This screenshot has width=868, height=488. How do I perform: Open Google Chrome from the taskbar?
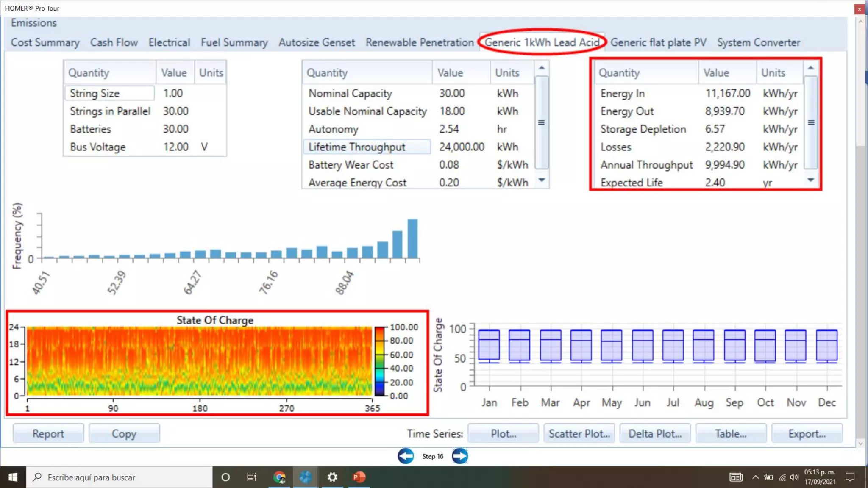pyautogui.click(x=279, y=477)
